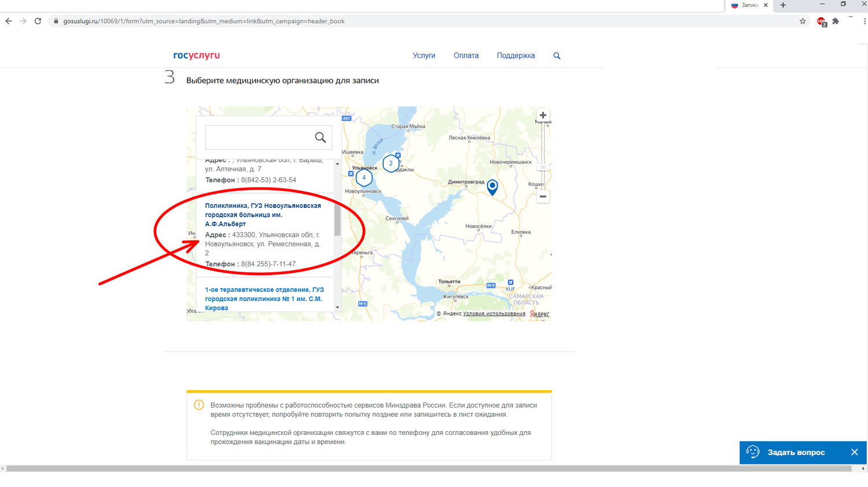The width and height of the screenshot is (868, 487).
Task: Bookmark this page with star icon
Action: [803, 21]
